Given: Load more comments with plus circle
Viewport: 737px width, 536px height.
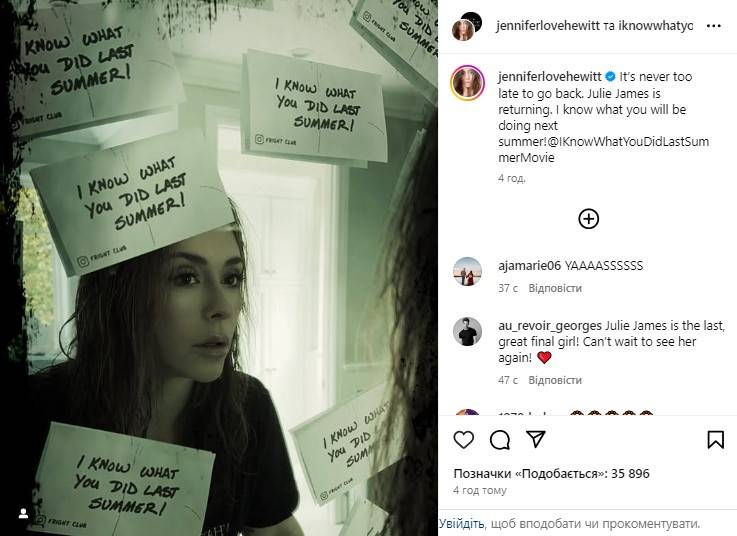Looking at the screenshot, I should (x=588, y=219).
